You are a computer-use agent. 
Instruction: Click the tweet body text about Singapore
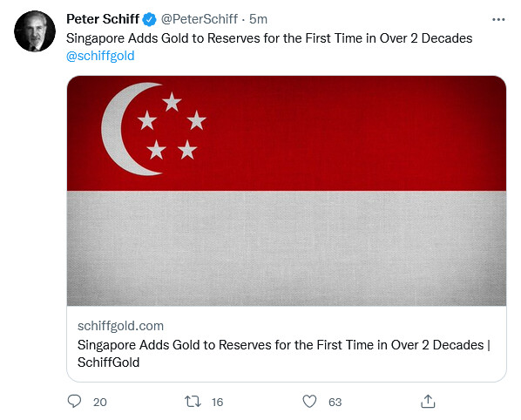coord(269,38)
